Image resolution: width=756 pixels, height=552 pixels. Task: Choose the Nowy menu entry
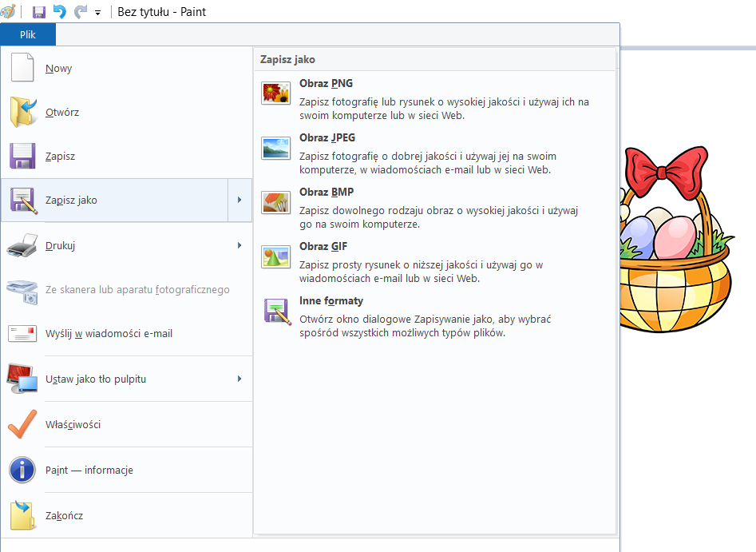[126, 69]
